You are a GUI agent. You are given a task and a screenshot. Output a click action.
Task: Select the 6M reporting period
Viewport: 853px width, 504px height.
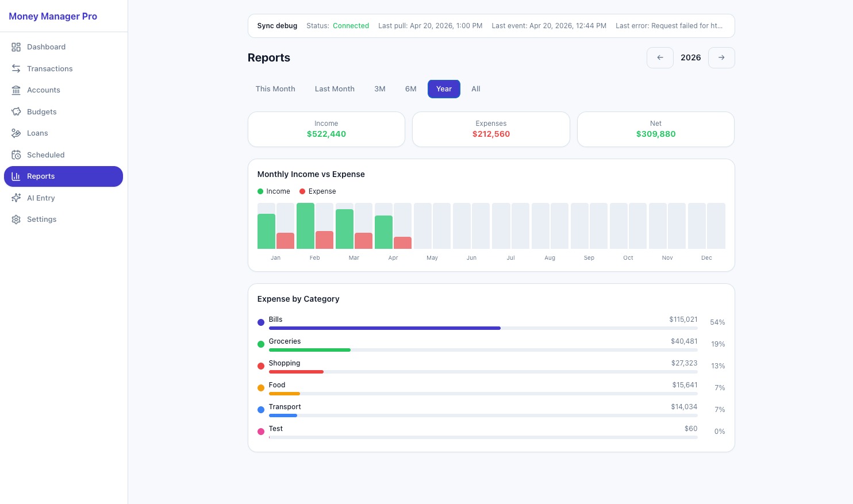point(411,89)
